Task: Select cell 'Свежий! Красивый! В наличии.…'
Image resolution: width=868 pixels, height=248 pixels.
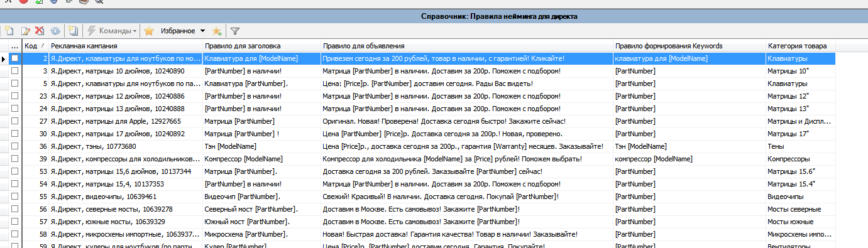Action: (x=466, y=197)
